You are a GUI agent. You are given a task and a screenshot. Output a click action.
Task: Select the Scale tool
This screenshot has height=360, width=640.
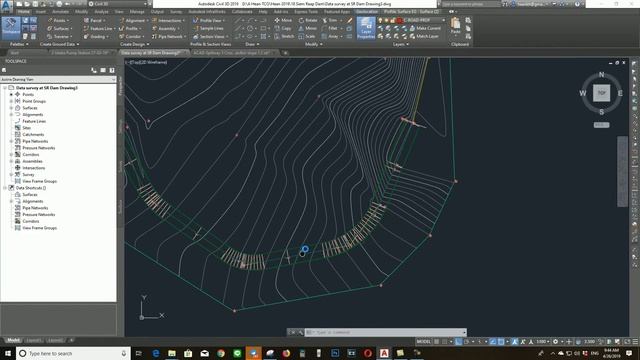307,36
